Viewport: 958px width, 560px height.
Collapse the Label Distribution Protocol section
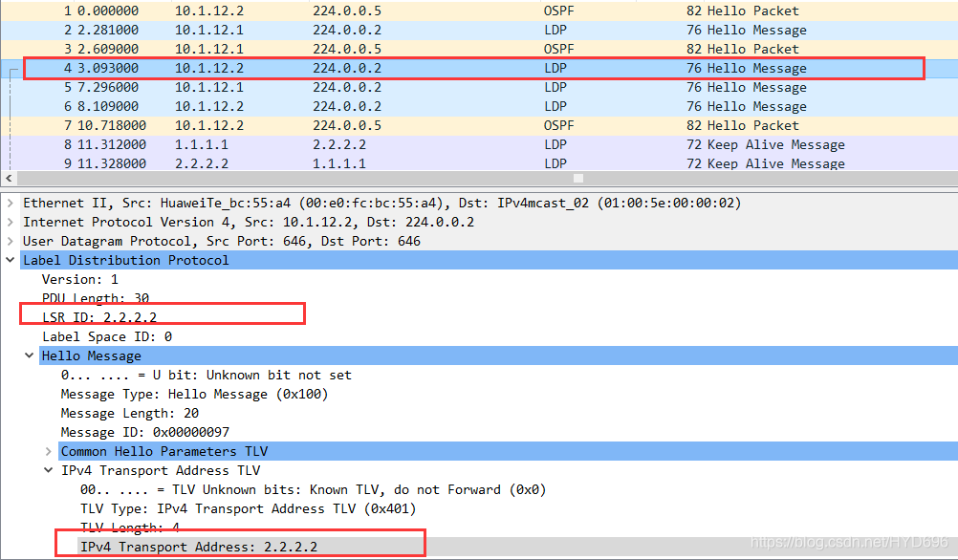pyautogui.click(x=10, y=260)
